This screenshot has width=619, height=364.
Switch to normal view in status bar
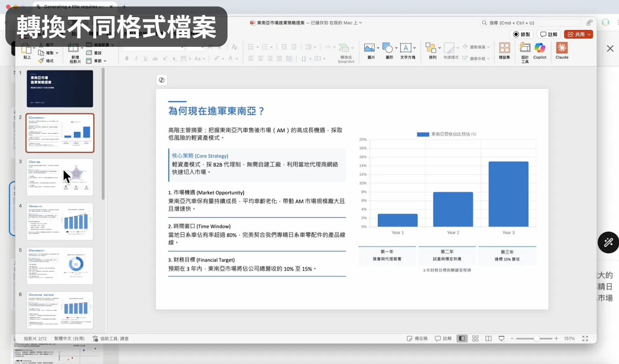(462, 338)
